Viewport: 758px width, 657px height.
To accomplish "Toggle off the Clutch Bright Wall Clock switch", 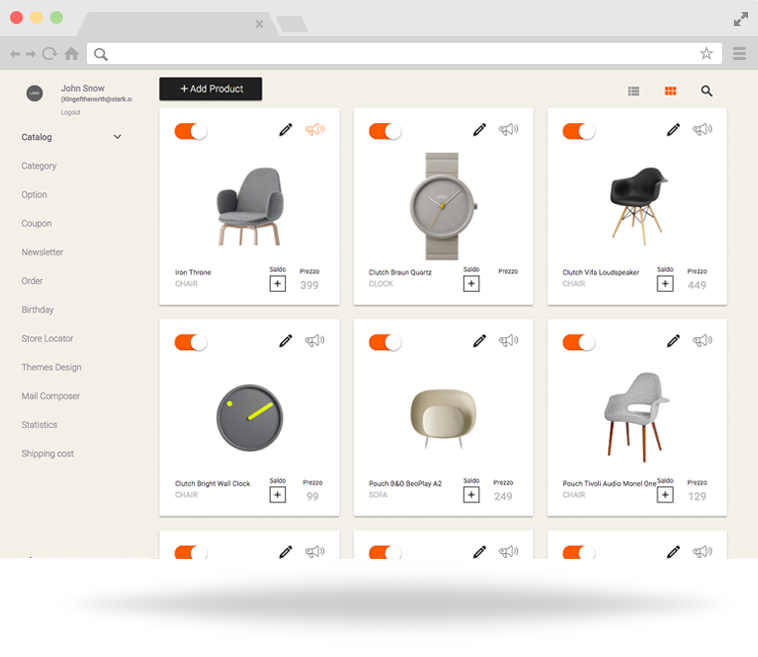I will (190, 342).
